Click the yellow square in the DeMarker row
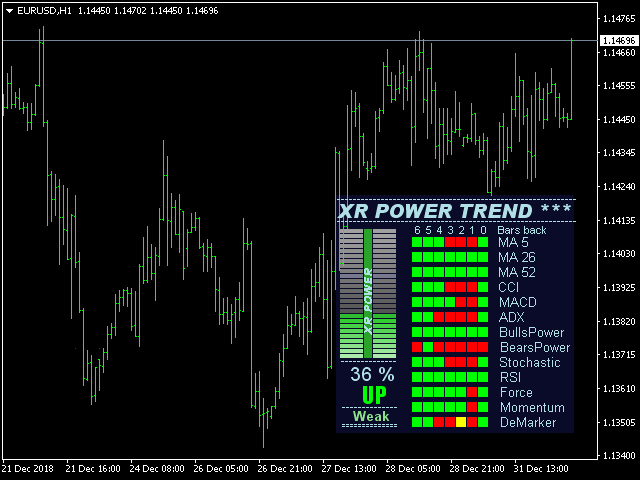 click(461, 422)
